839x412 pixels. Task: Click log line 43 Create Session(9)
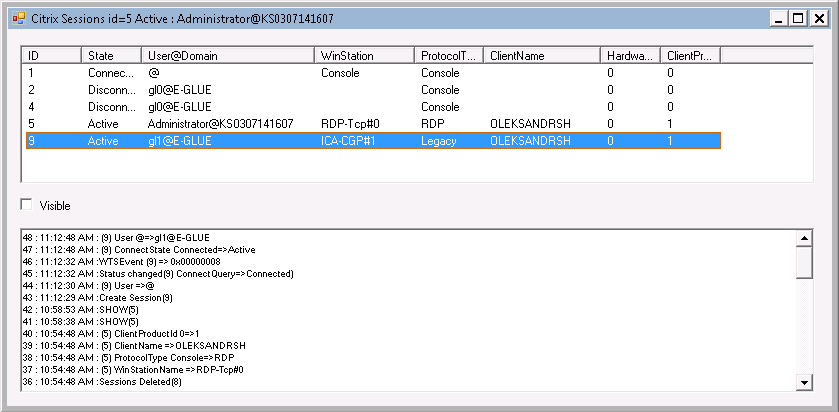pos(97,297)
